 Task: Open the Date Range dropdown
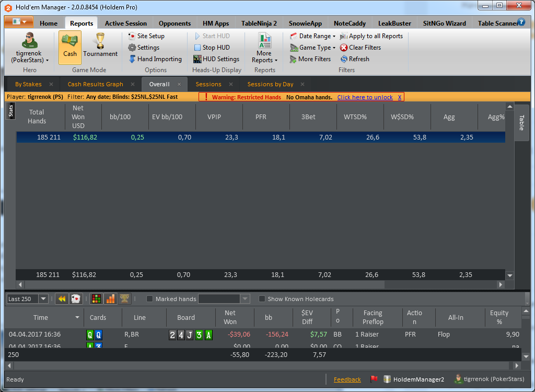click(312, 36)
